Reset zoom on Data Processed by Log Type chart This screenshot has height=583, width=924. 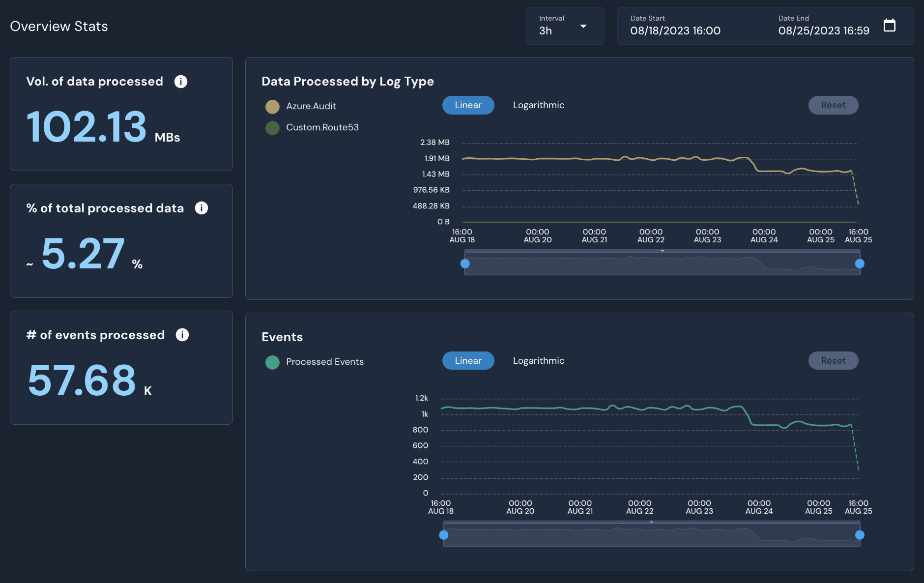[x=834, y=105]
